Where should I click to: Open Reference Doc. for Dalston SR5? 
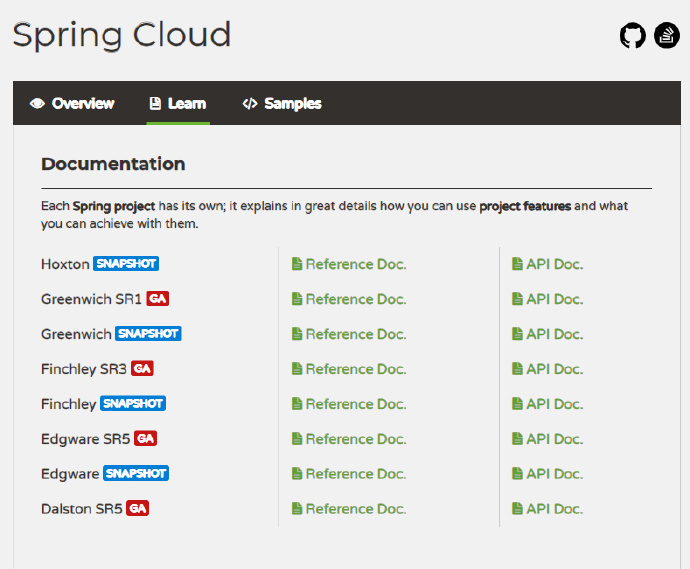(x=349, y=509)
